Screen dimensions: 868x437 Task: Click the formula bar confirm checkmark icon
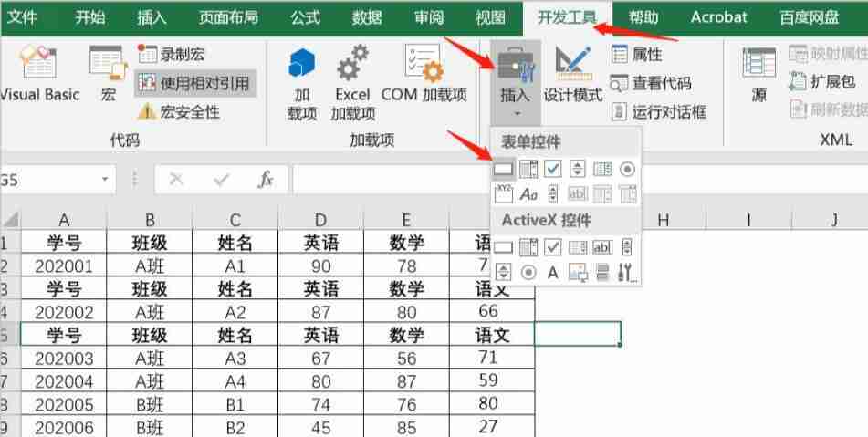(x=221, y=179)
